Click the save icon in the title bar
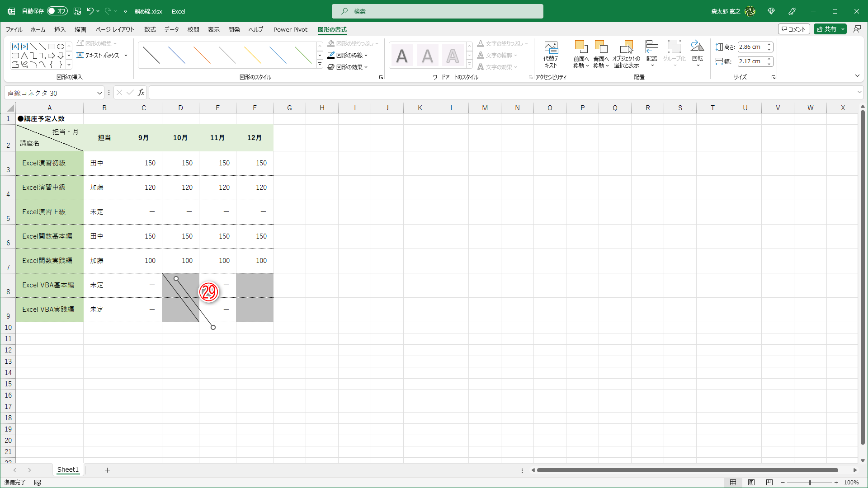Viewport: 868px width, 488px height. point(77,11)
